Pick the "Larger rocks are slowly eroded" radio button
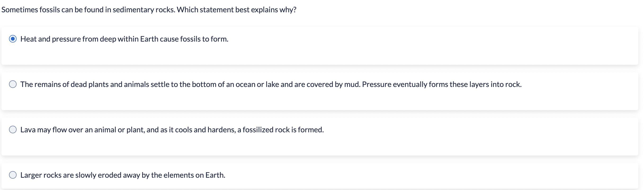The image size is (644, 190). pos(13,175)
